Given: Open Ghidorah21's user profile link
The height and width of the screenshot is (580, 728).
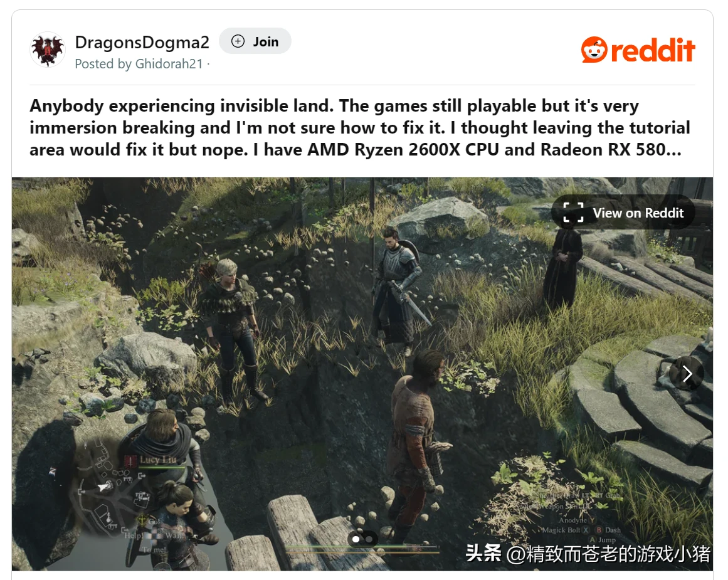Looking at the screenshot, I should [169, 63].
